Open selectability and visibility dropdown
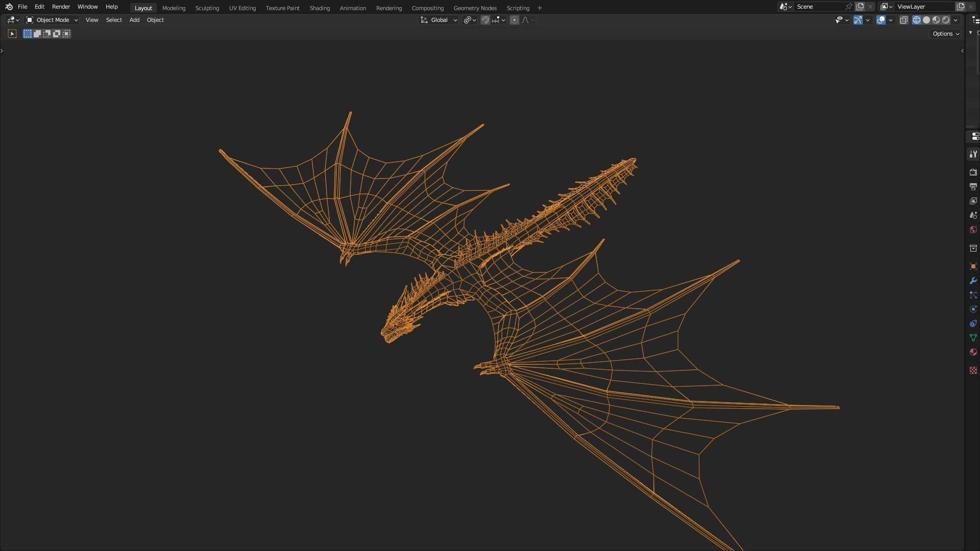This screenshot has width=980, height=551. (x=842, y=20)
